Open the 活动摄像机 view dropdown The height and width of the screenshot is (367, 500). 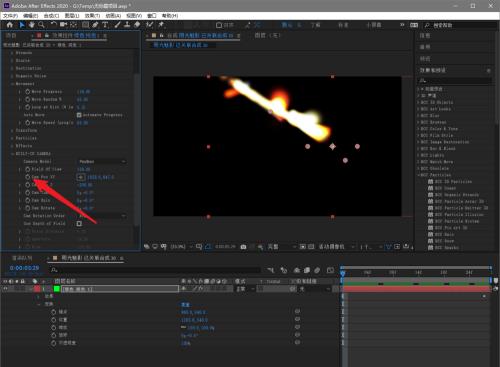(336, 247)
